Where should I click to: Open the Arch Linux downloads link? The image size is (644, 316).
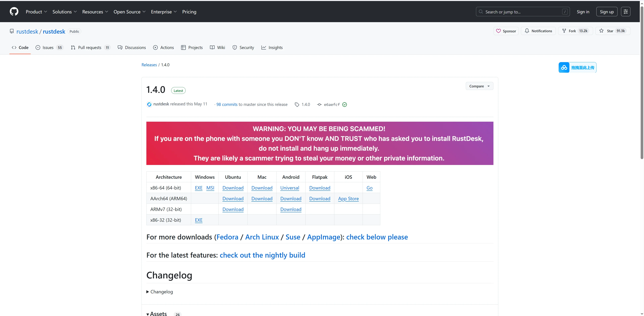(x=262, y=237)
